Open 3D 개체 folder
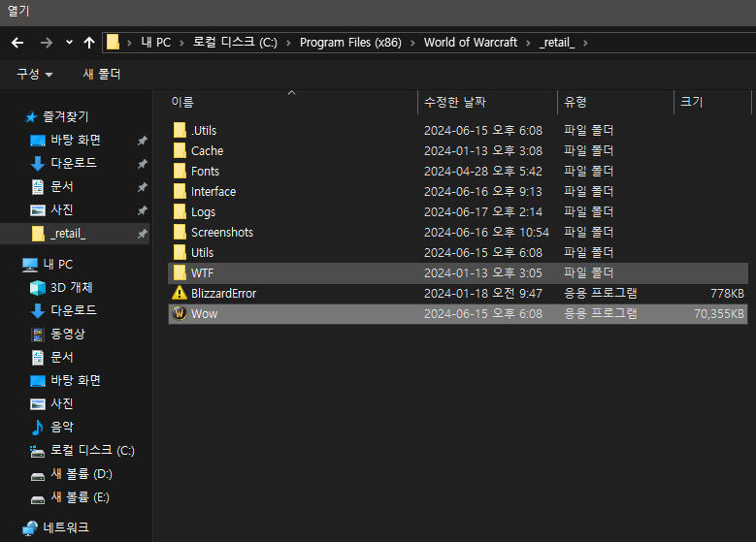This screenshot has width=756, height=542. tap(61, 288)
